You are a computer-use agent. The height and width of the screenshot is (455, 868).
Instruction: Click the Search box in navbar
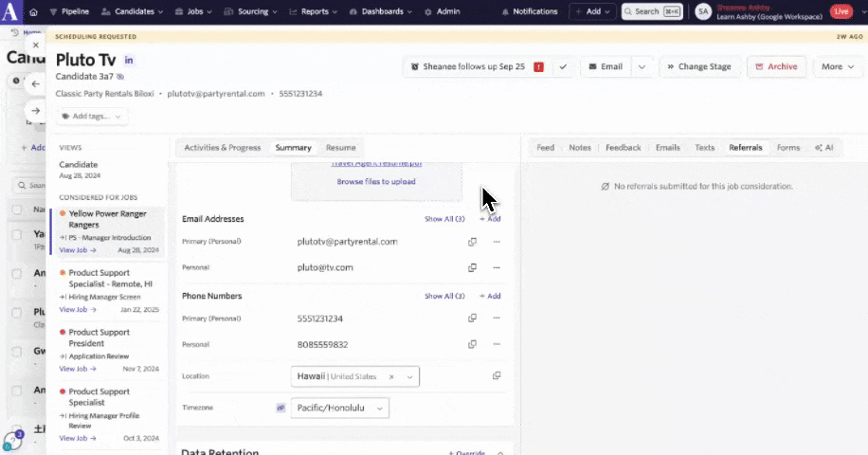652,11
